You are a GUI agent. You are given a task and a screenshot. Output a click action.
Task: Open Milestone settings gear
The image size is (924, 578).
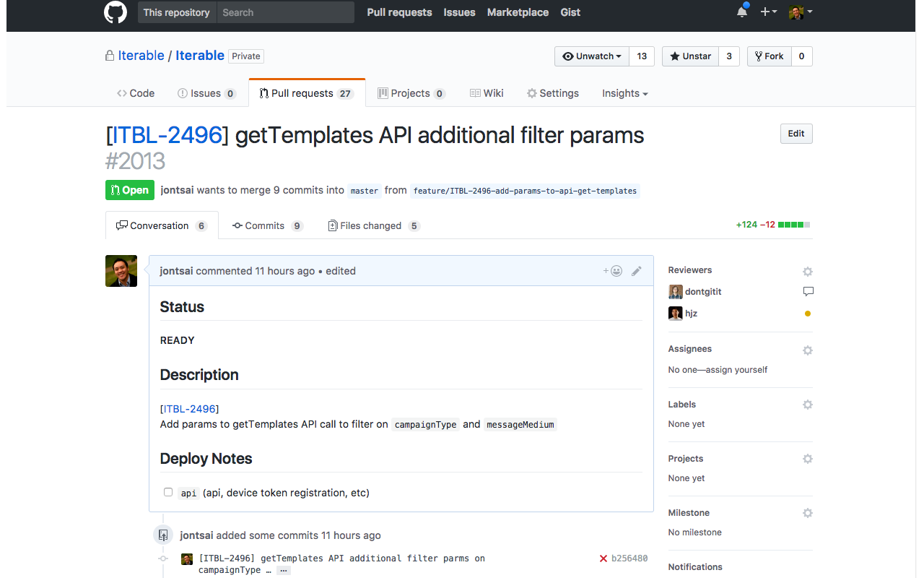coord(808,513)
